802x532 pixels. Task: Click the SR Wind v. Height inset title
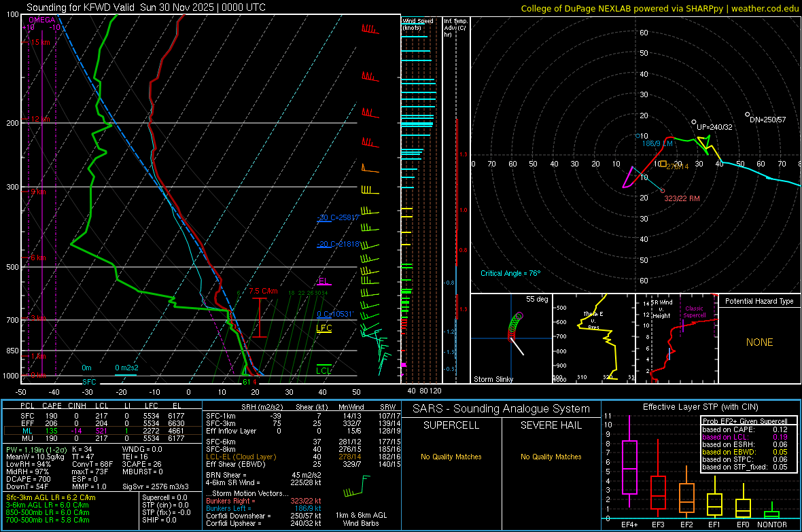tap(661, 309)
